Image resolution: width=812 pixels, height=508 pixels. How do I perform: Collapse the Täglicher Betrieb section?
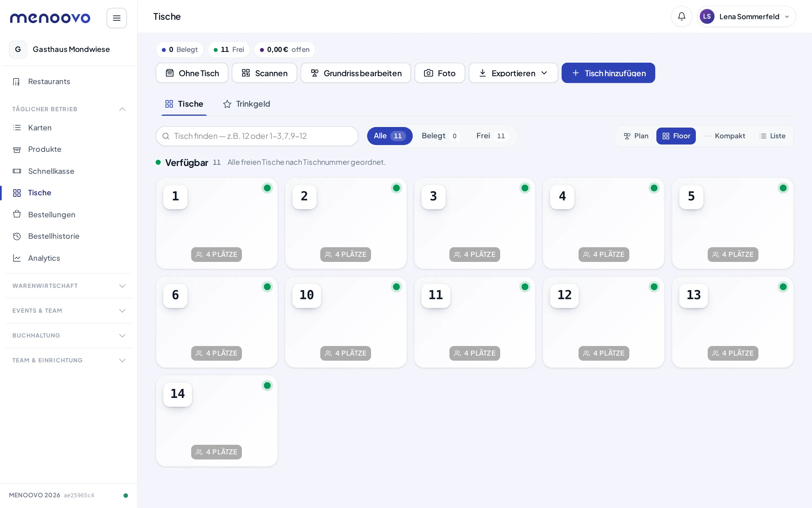(x=69, y=109)
